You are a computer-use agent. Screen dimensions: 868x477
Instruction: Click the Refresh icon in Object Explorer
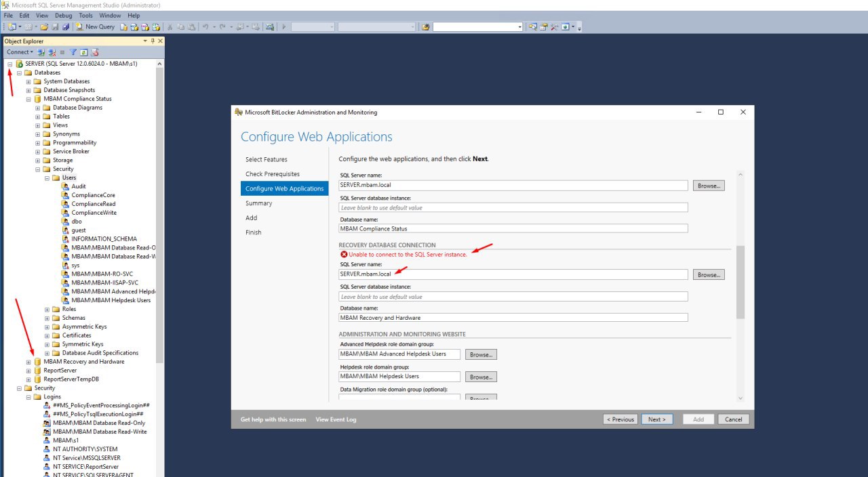coord(83,51)
